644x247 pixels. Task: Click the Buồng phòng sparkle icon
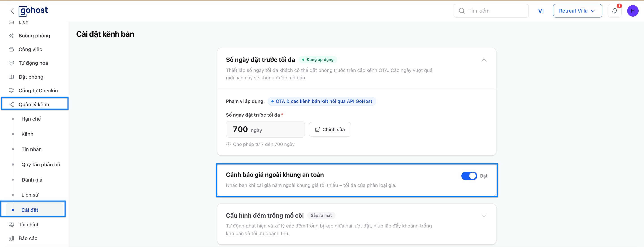[x=11, y=36]
